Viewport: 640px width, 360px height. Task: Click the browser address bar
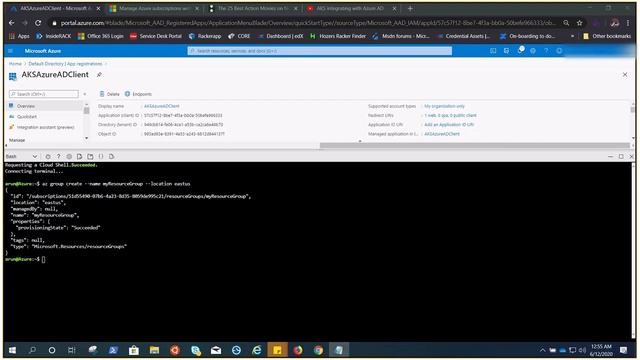(x=308, y=23)
